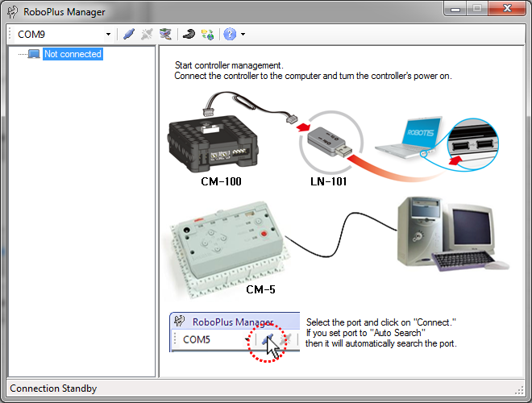532x403 pixels.
Task: Open Help with the blue question mark
Action: pos(229,35)
